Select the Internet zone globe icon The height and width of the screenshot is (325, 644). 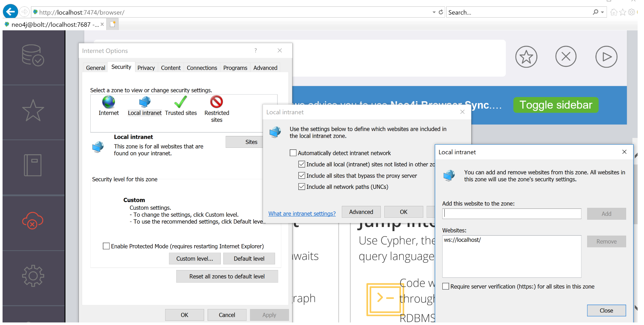coord(109,102)
